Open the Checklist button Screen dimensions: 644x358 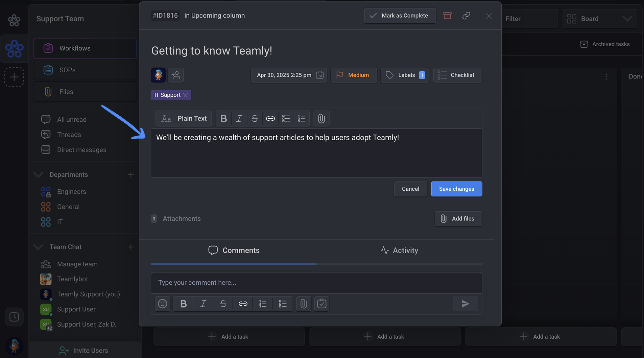coord(458,75)
